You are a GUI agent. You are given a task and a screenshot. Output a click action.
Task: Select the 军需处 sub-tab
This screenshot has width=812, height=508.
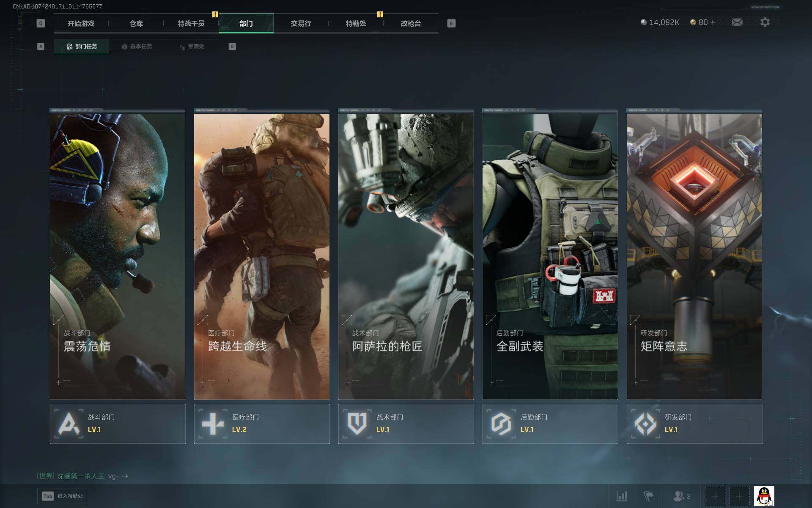192,47
